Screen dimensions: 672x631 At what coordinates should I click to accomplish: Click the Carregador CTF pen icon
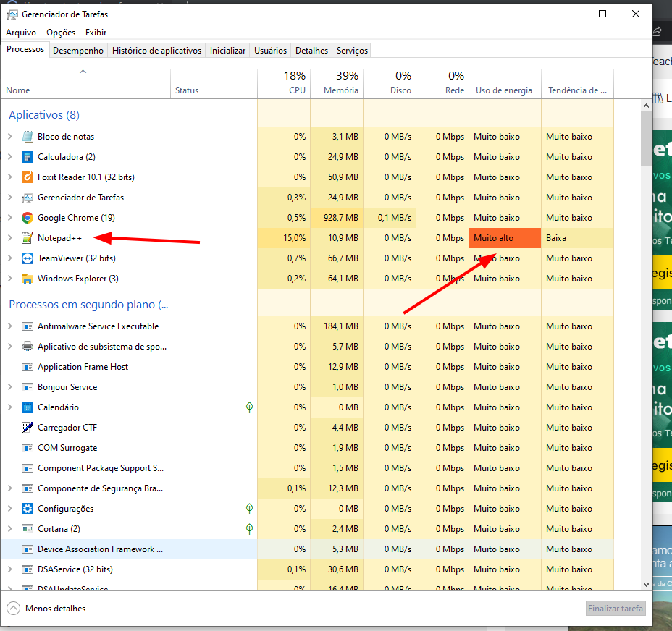(28, 428)
